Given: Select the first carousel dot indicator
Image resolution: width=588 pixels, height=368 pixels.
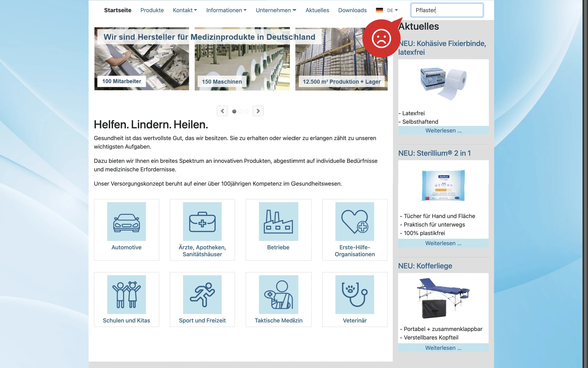Looking at the screenshot, I should pos(234,111).
